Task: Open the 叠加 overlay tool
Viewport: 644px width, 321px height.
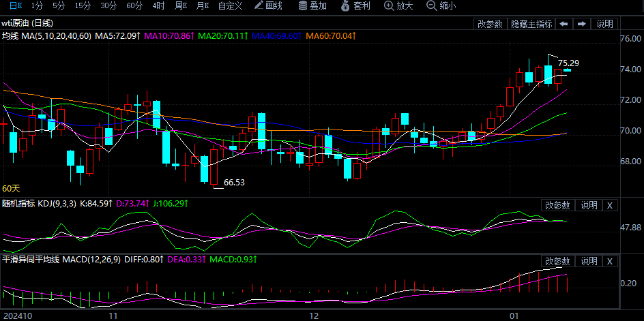Action: coord(312,6)
